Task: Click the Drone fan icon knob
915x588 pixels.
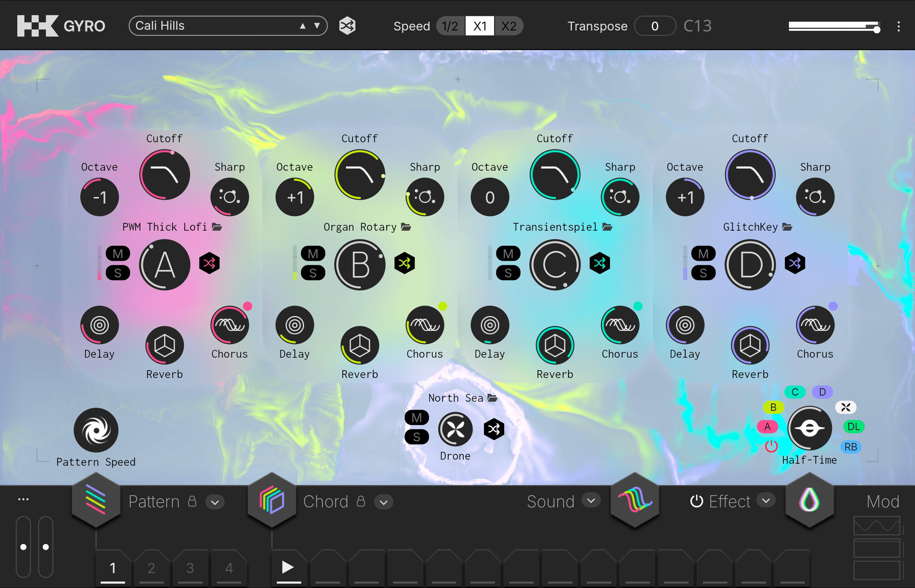Action: [455, 429]
